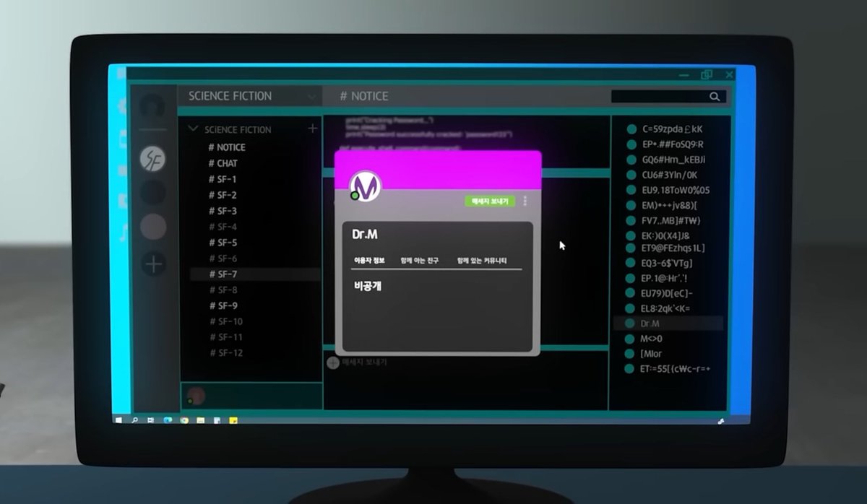The image size is (867, 504).
Task: Open the # SF-1 channel
Action: click(223, 179)
